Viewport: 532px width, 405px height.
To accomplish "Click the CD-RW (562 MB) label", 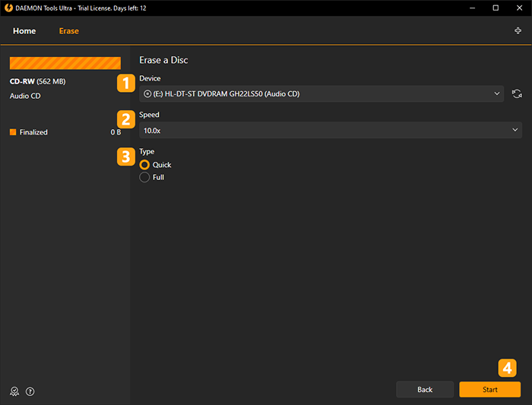I will 38,81.
